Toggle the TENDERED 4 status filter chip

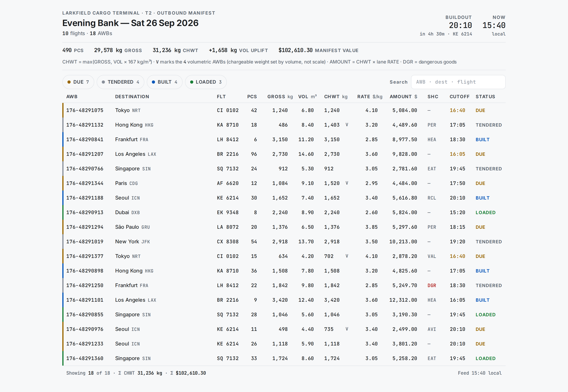click(x=120, y=82)
